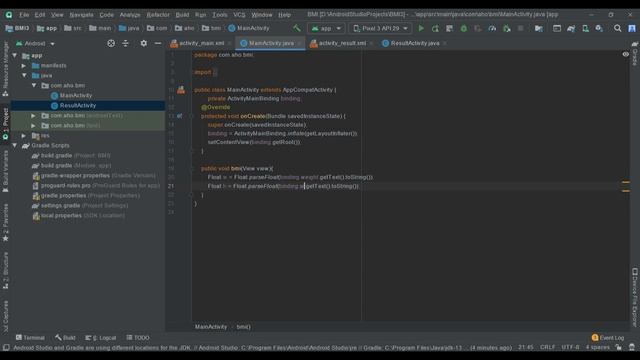
Task: Click Apply Changes and Restart Activity icon
Action: point(435,28)
